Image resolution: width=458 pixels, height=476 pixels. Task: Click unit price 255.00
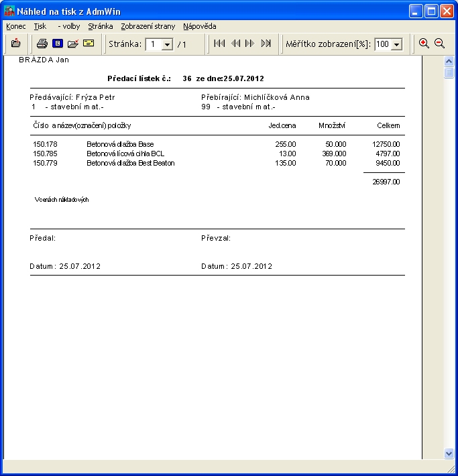pos(286,144)
